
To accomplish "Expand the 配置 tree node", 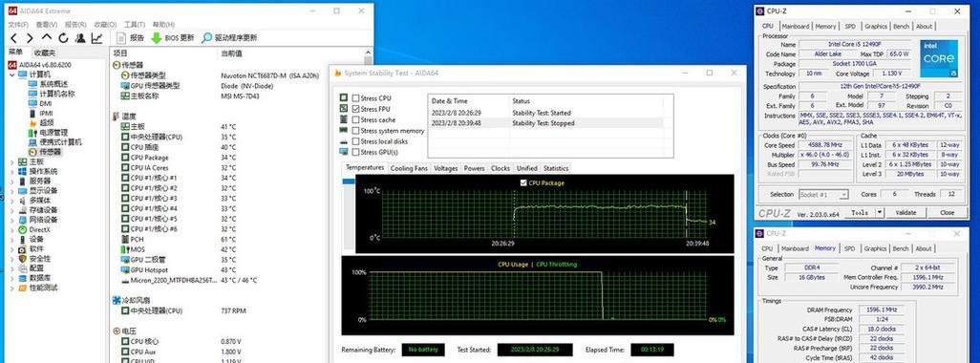I will point(11,268).
